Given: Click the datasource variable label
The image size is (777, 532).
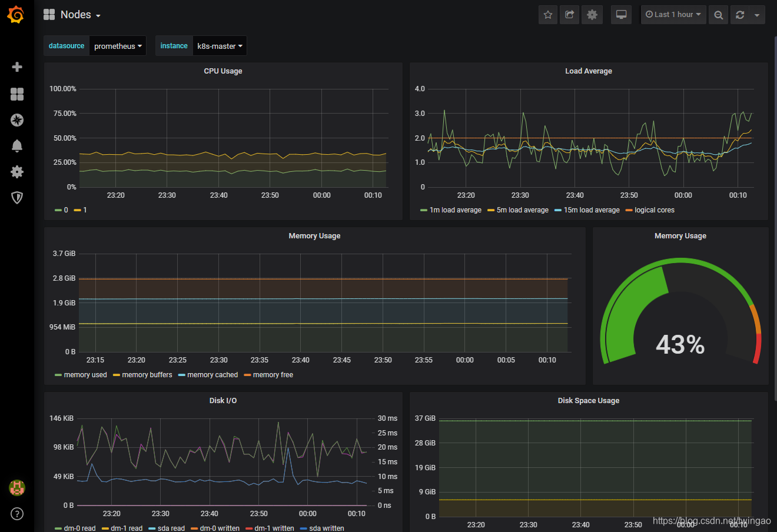Looking at the screenshot, I should [67, 46].
